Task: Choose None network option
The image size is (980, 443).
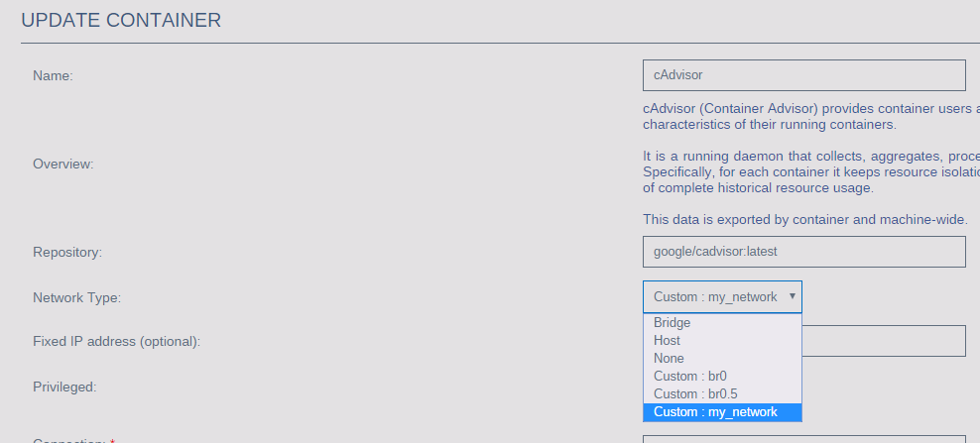Action: (x=722, y=358)
